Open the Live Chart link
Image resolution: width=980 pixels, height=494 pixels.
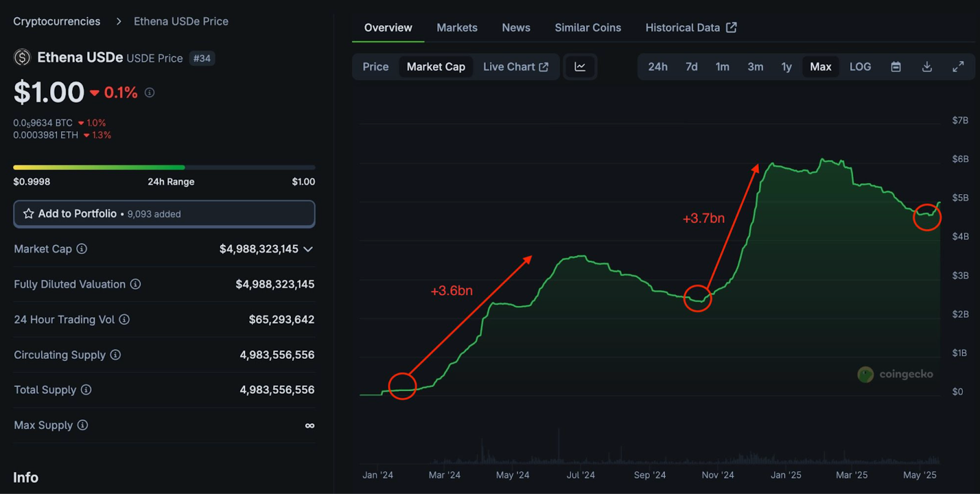pos(516,67)
